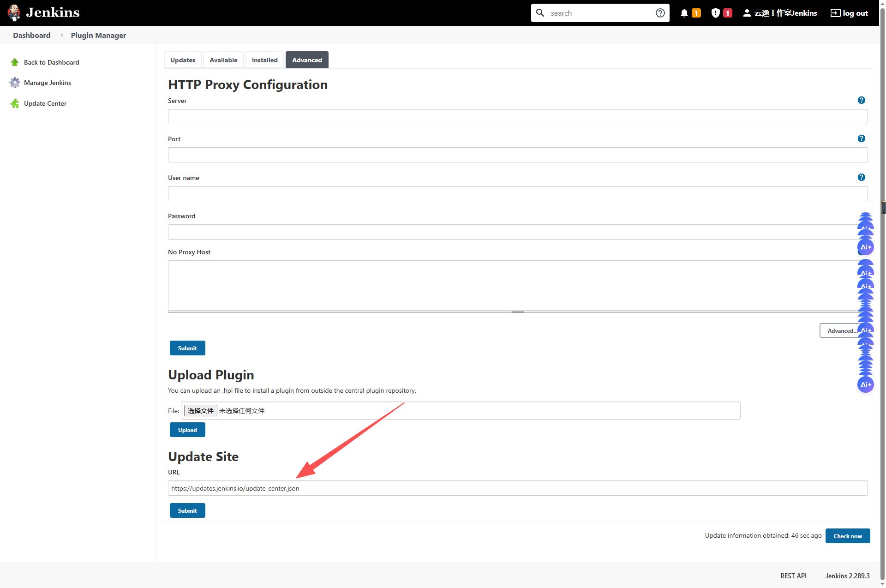Click the Check now button
The width and height of the screenshot is (886, 588).
coord(848,536)
